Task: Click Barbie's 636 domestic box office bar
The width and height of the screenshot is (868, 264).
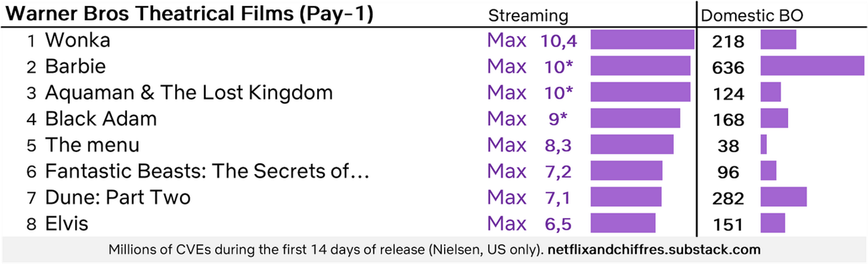Action: [812, 67]
